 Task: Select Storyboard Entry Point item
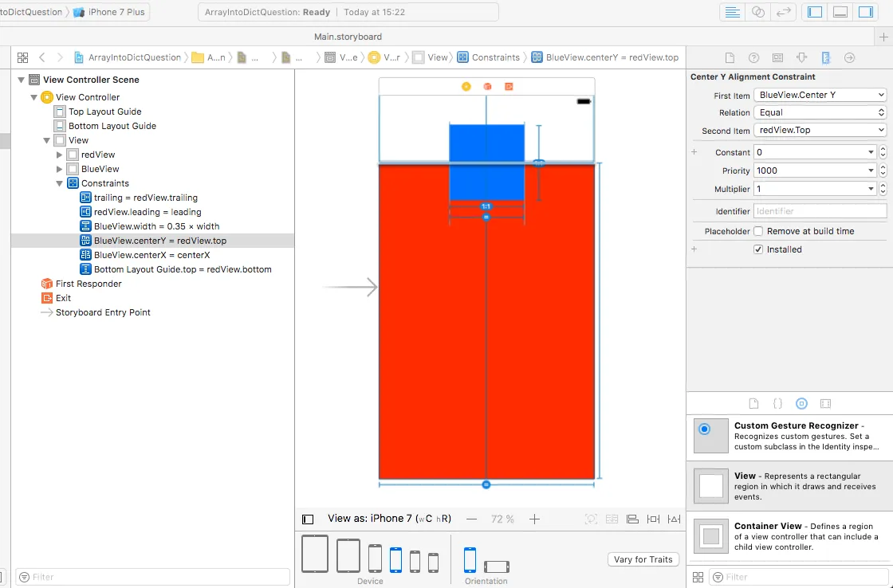103,312
